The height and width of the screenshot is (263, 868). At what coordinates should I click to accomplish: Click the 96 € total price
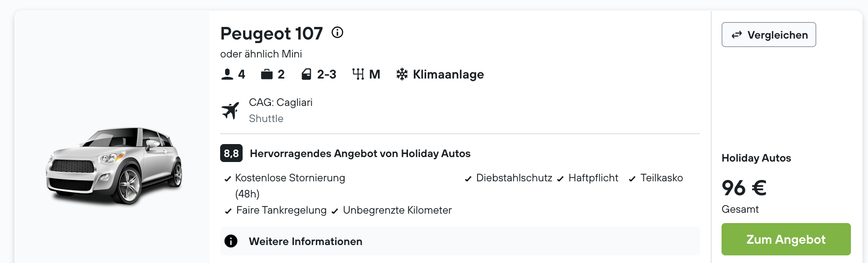point(744,188)
